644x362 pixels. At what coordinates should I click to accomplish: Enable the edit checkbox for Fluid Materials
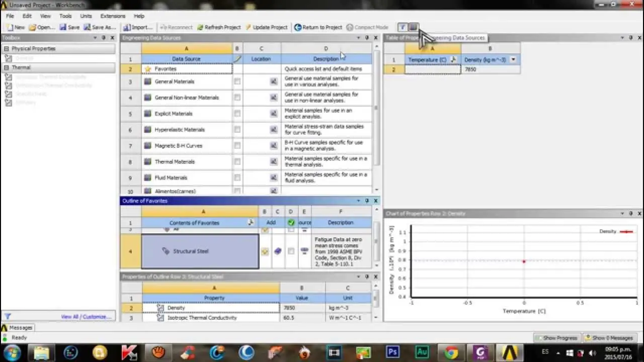(237, 177)
